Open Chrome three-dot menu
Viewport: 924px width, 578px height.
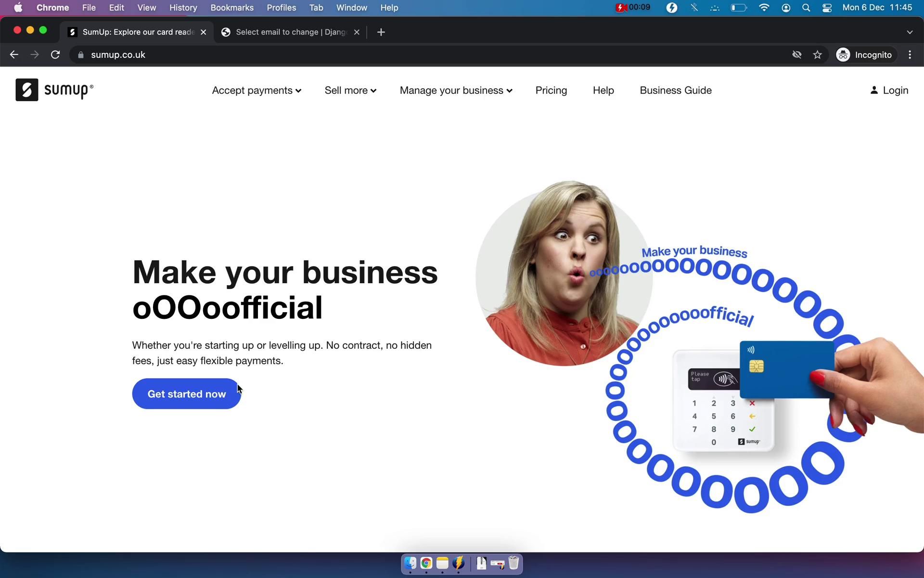(x=910, y=55)
